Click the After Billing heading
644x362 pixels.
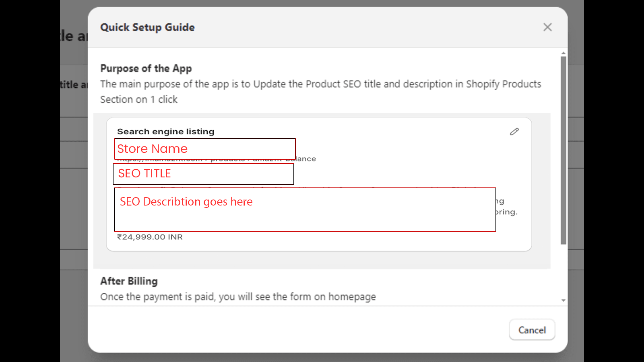(129, 281)
